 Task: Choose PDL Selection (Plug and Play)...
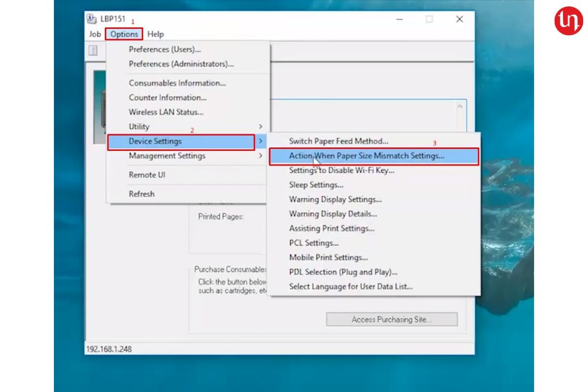point(374,272)
